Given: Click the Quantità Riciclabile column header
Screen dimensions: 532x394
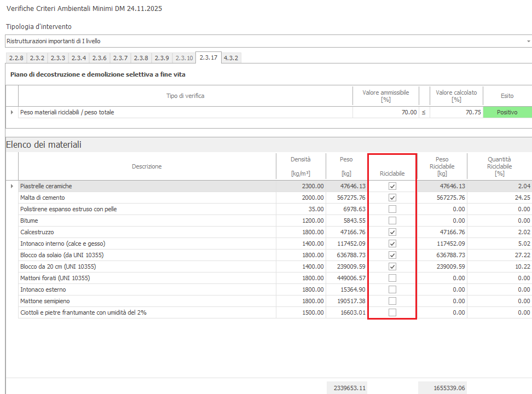Looking at the screenshot, I should [x=499, y=166].
